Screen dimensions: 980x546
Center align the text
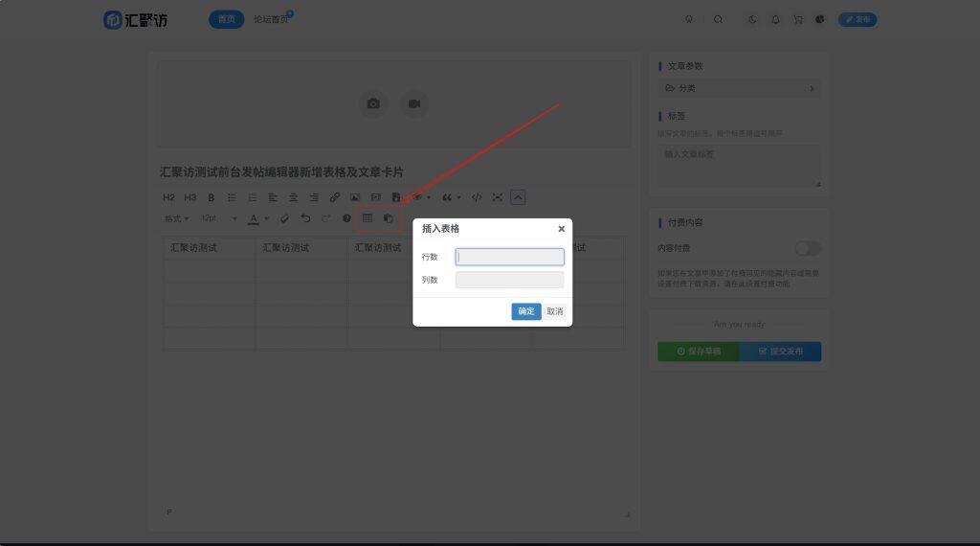point(293,197)
